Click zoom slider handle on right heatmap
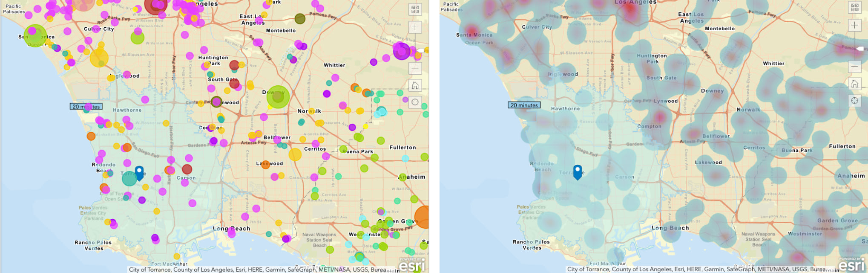 [859, 49]
